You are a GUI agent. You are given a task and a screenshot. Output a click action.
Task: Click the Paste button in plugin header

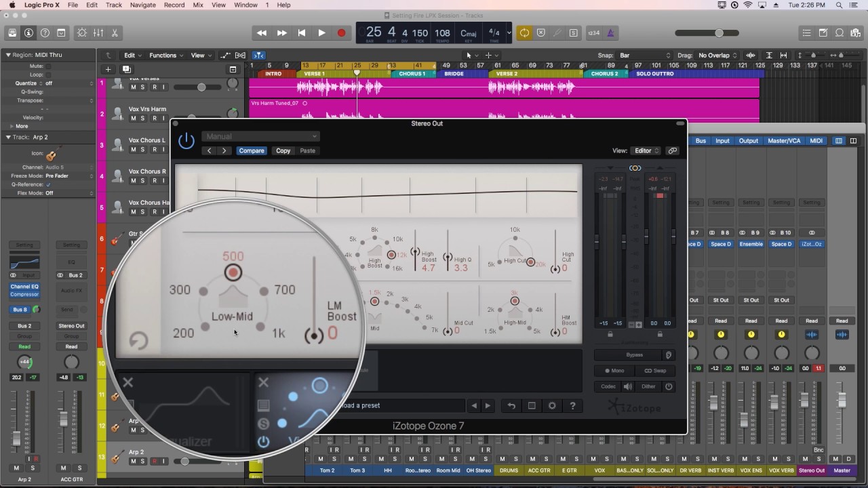[308, 150]
